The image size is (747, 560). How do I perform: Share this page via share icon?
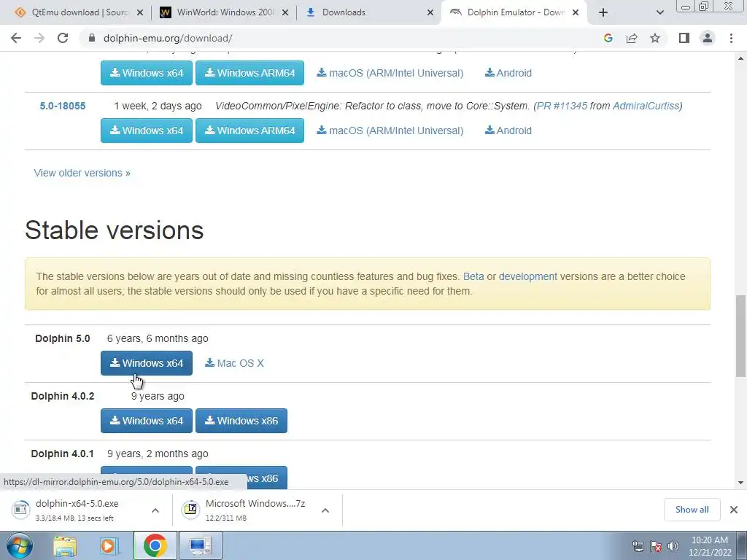[632, 38]
